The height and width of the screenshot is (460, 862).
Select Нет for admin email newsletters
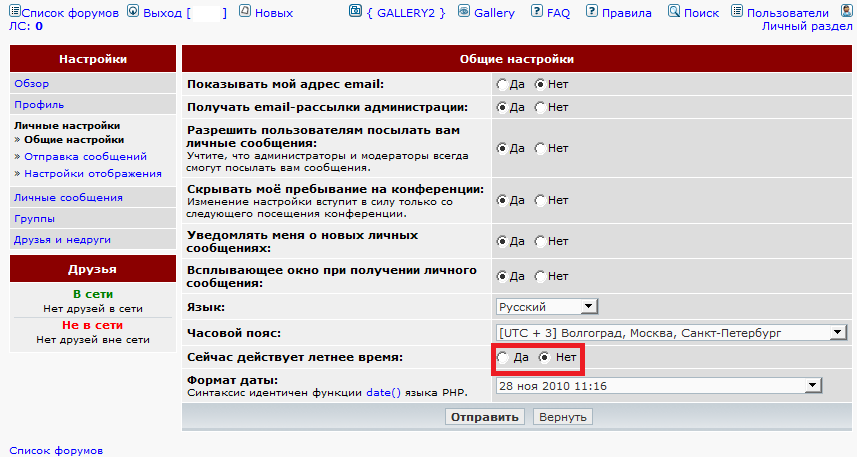540,107
